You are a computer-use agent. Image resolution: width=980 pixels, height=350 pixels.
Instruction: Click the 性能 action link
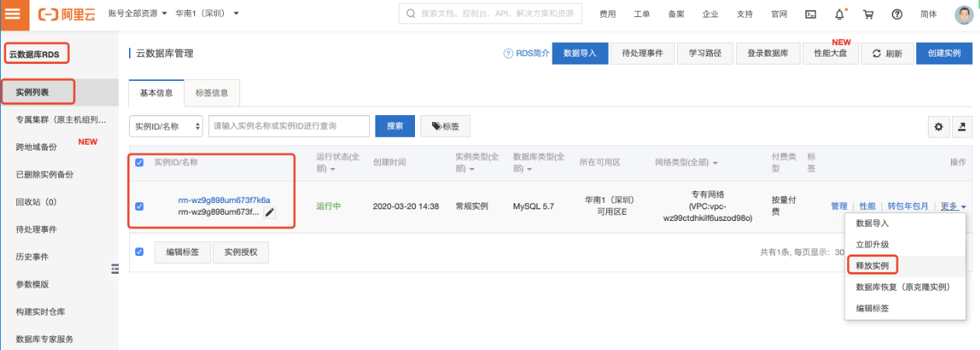tap(867, 206)
